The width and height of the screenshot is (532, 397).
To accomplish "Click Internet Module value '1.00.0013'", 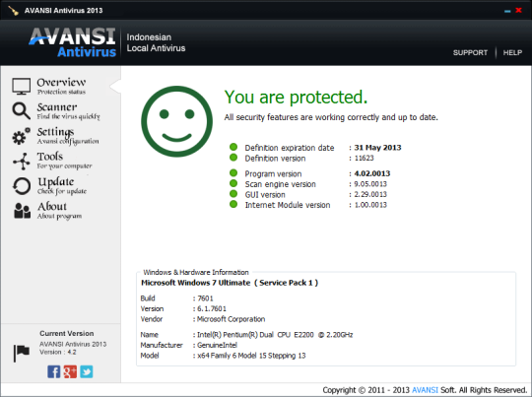I will [370, 205].
